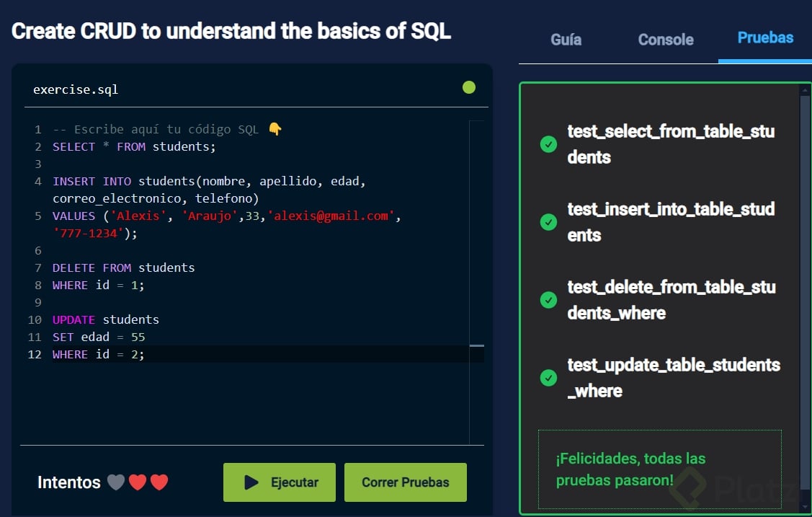This screenshot has width=812, height=517.
Task: Switch to the Console tab
Action: pyautogui.click(x=666, y=40)
